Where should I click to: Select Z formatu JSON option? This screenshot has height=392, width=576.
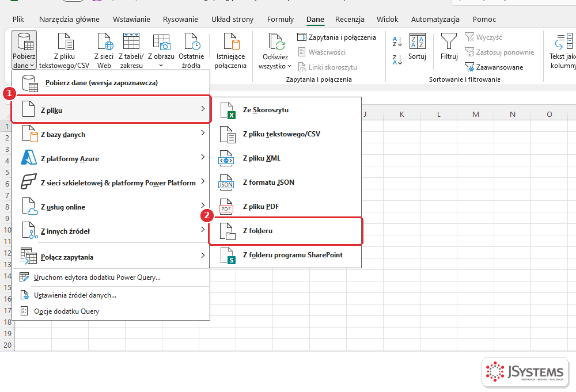pyautogui.click(x=286, y=183)
